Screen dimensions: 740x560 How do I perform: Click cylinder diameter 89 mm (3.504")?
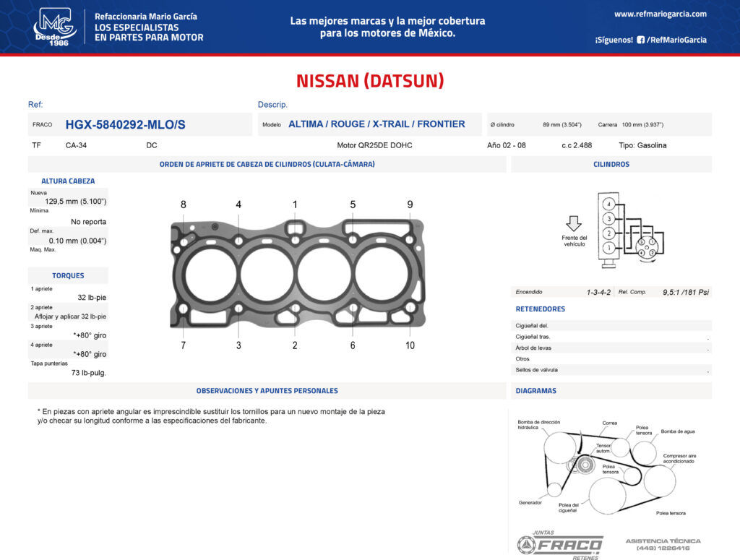tap(562, 124)
